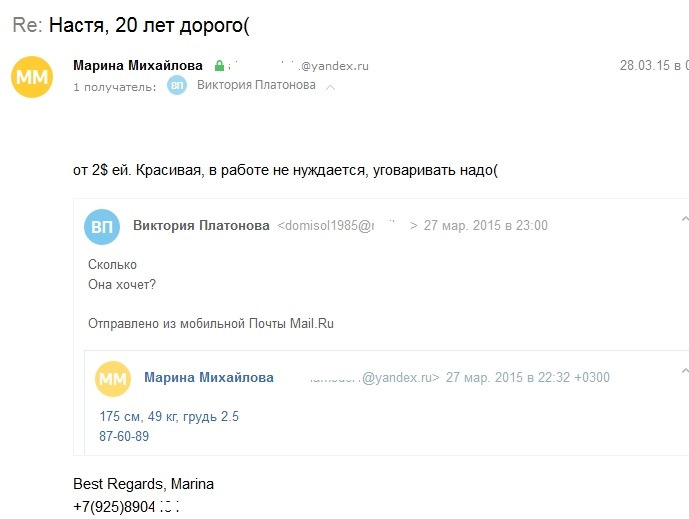Screen dimensions: 689x519
Task: Click the sender @yandex.ru email address
Action: tap(298, 66)
